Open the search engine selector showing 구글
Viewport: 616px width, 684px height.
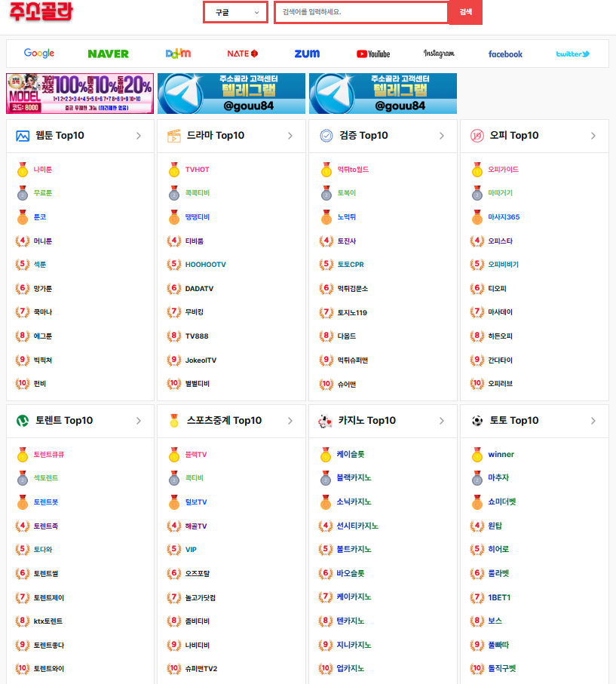click(235, 12)
